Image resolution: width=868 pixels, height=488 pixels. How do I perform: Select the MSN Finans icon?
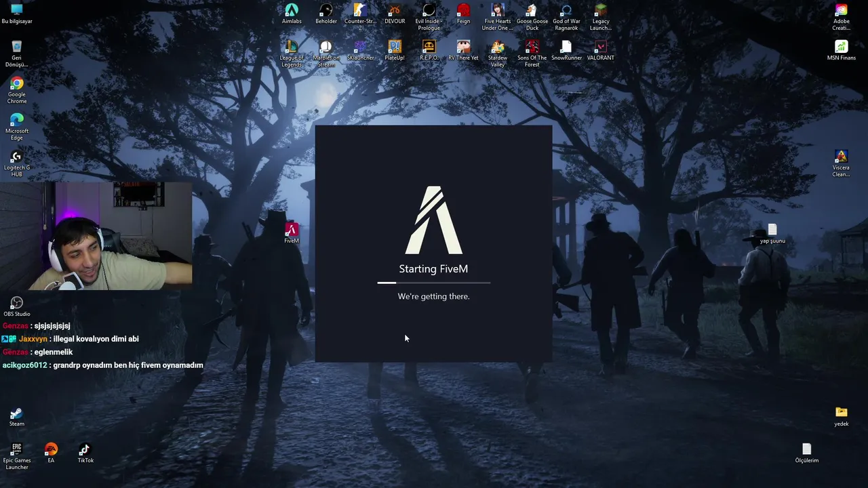[x=842, y=50]
